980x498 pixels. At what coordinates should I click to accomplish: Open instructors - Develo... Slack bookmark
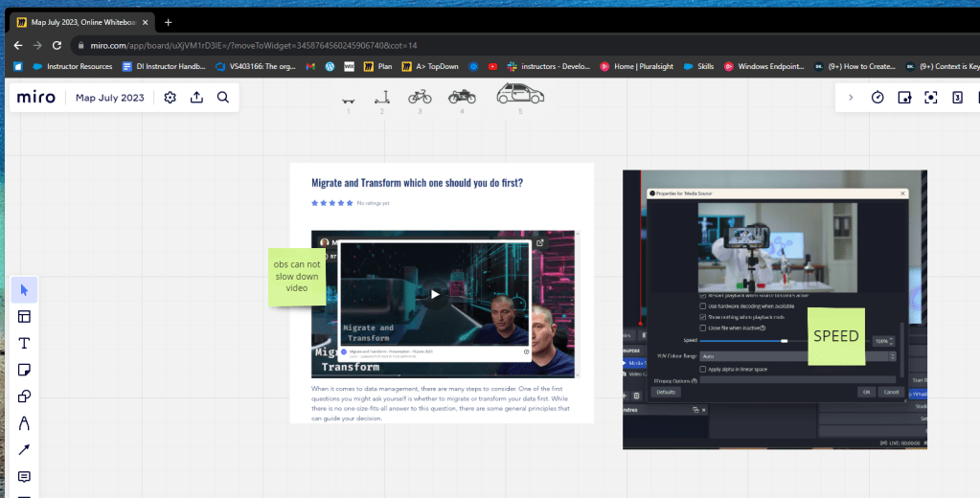click(x=548, y=66)
